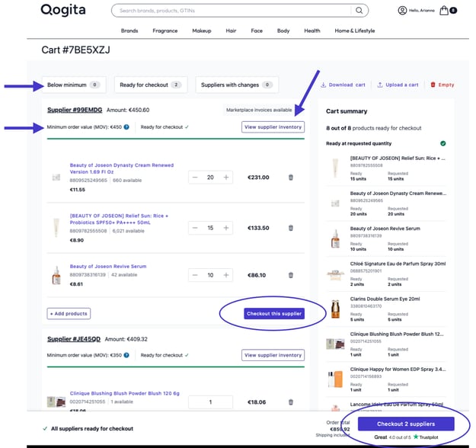Delete Relief Sun item with trash icon
This screenshot has height=448, width=476.
click(290, 228)
